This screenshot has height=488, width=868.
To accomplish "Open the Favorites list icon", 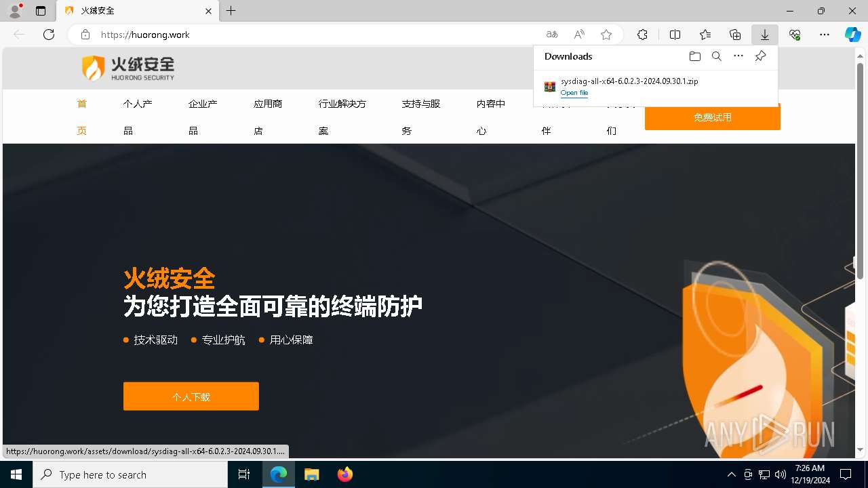I will pos(705,35).
